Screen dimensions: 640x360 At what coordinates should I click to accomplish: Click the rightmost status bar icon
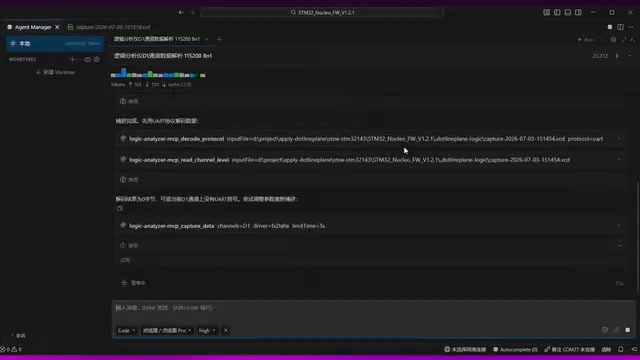pos(634,349)
